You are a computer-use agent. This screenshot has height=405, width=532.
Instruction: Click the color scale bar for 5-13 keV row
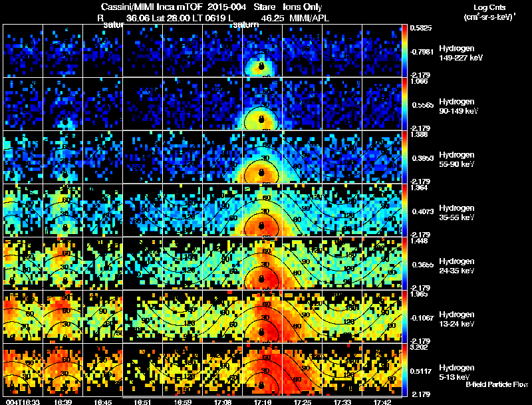(404, 370)
